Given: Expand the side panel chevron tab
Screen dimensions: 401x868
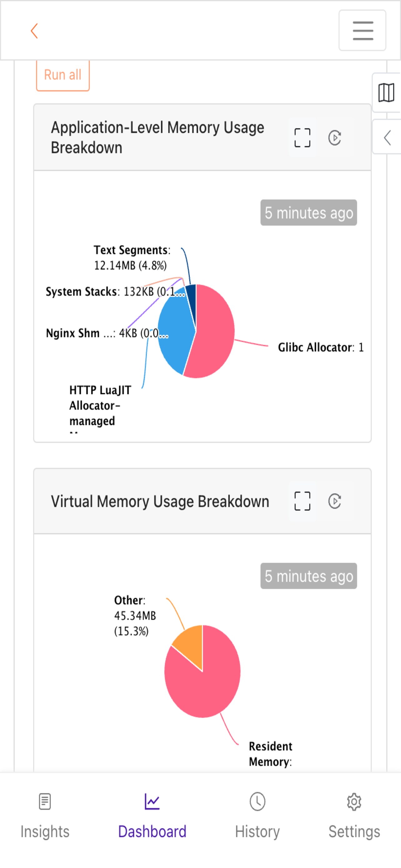Looking at the screenshot, I should [387, 137].
